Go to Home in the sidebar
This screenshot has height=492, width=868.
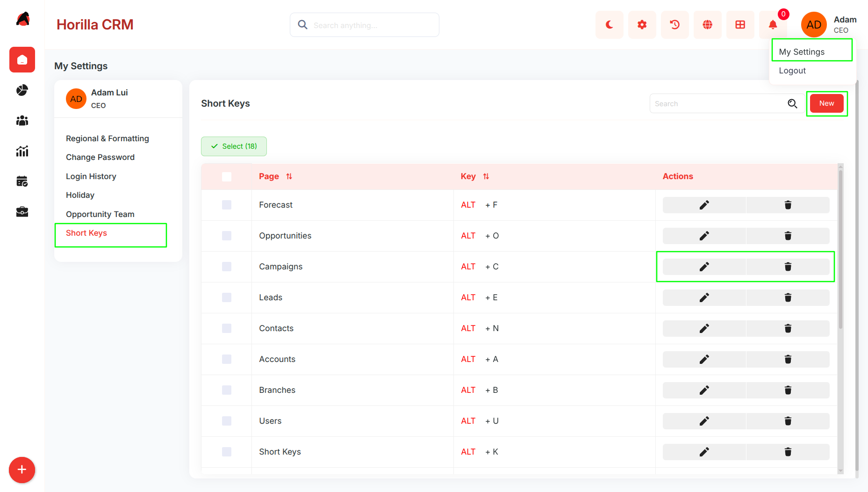click(22, 60)
